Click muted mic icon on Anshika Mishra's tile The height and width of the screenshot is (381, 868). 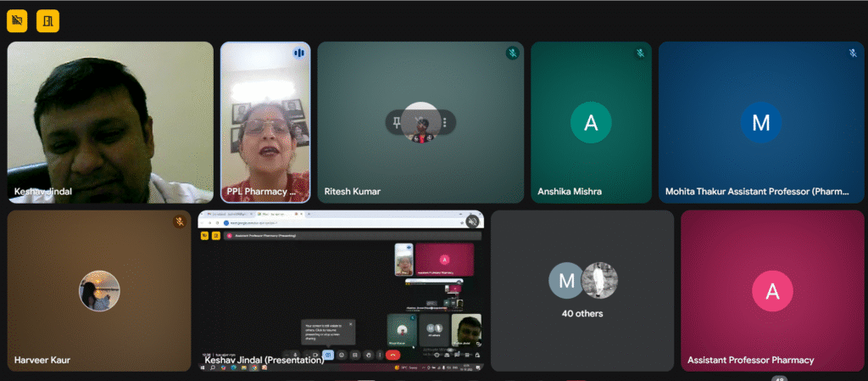tap(640, 53)
